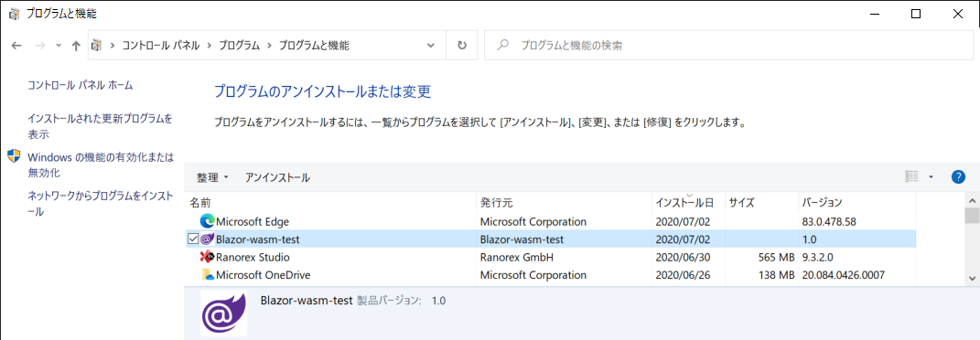Click the shield icon beside Windows の機能

point(15,156)
